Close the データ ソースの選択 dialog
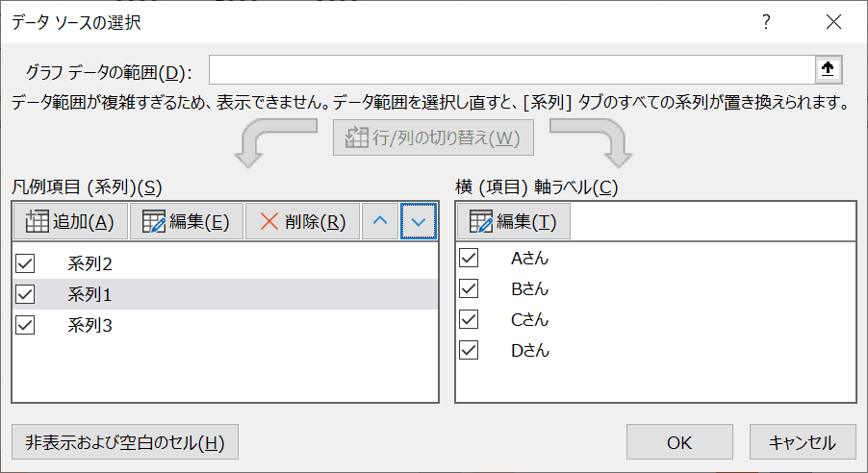 pos(833,22)
